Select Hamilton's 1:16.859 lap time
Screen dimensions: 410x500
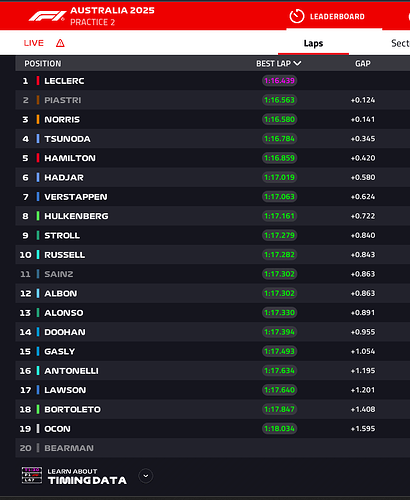point(279,158)
